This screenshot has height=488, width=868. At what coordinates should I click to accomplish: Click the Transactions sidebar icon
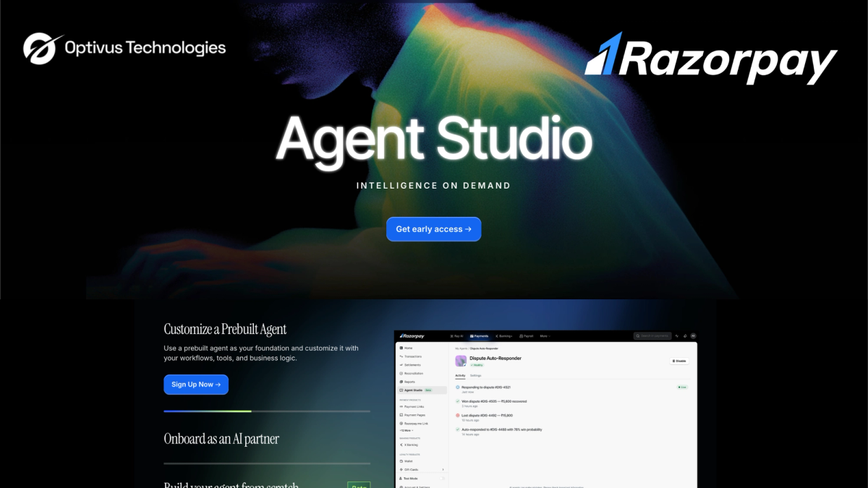[401, 356]
